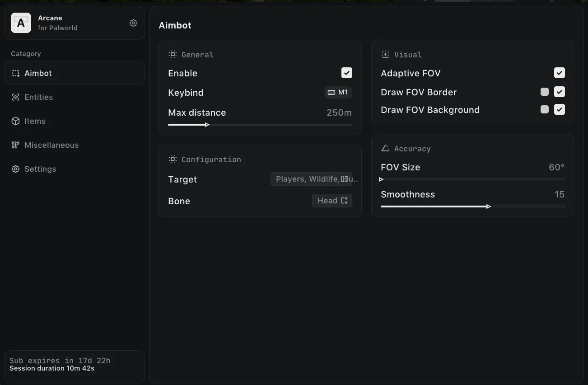This screenshot has width=588, height=385.
Task: Click the "for Palworld" subtitle
Action: click(58, 28)
